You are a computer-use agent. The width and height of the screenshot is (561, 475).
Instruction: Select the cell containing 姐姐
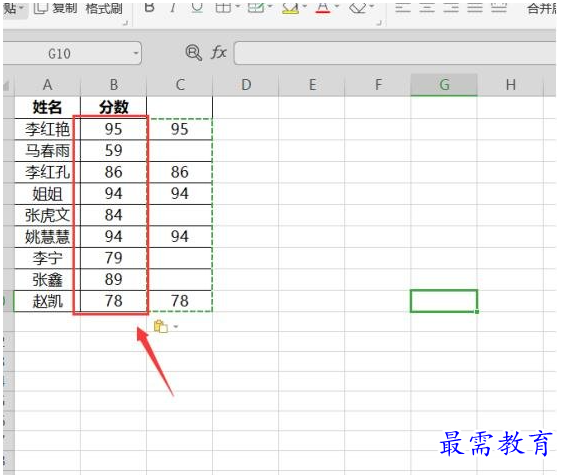tap(48, 194)
